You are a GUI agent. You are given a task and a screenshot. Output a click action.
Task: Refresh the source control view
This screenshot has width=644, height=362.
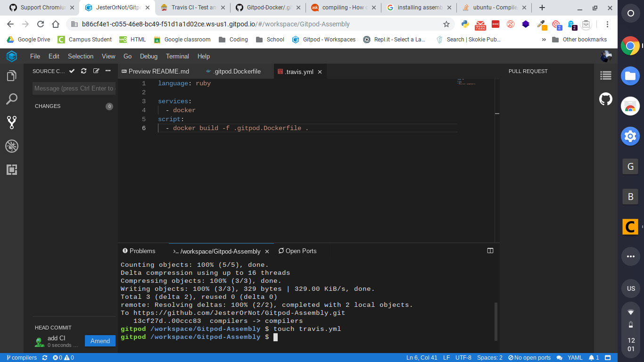(x=83, y=71)
